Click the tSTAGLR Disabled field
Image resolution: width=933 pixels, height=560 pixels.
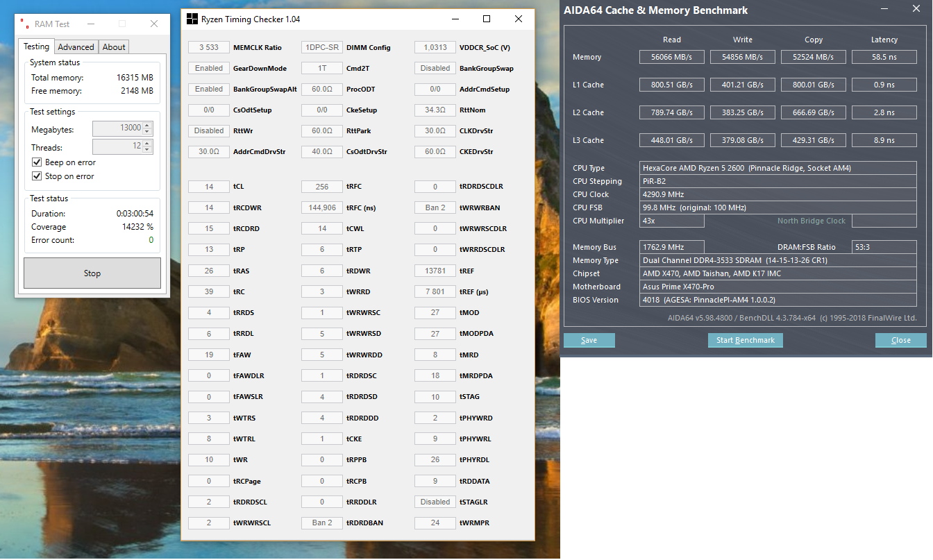pyautogui.click(x=435, y=502)
